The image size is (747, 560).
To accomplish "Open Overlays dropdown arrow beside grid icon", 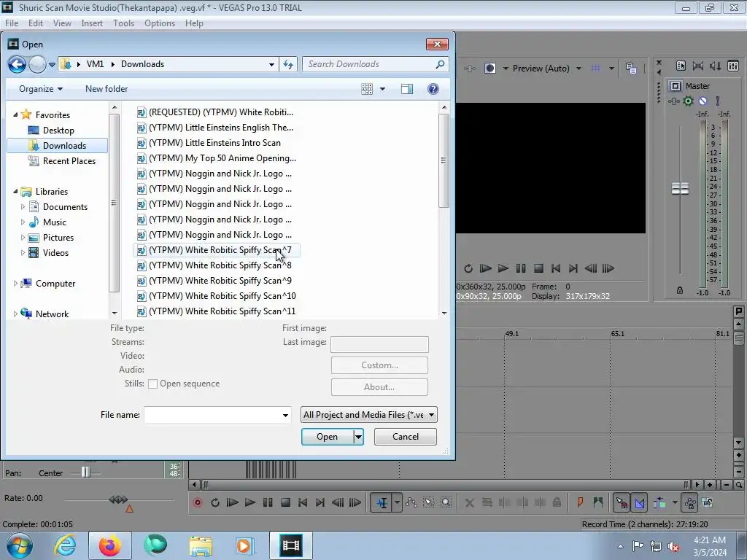I will pyautogui.click(x=611, y=68).
